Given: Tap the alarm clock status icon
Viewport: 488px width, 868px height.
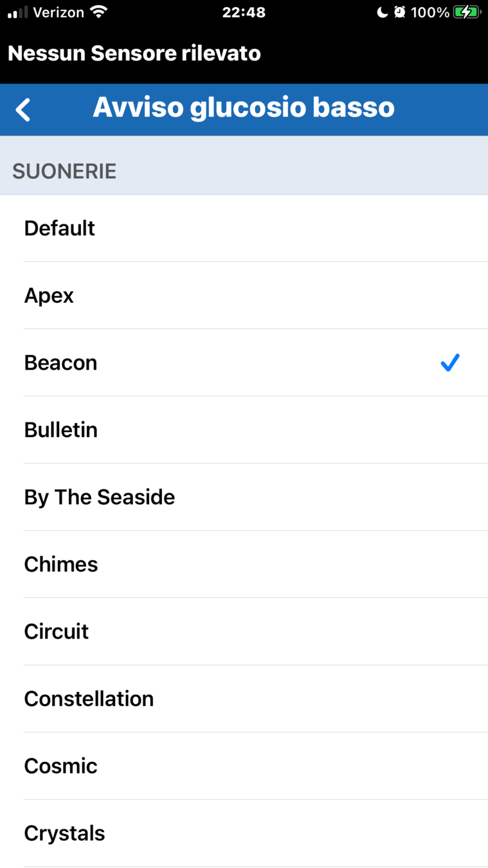Looking at the screenshot, I should pos(400,12).
